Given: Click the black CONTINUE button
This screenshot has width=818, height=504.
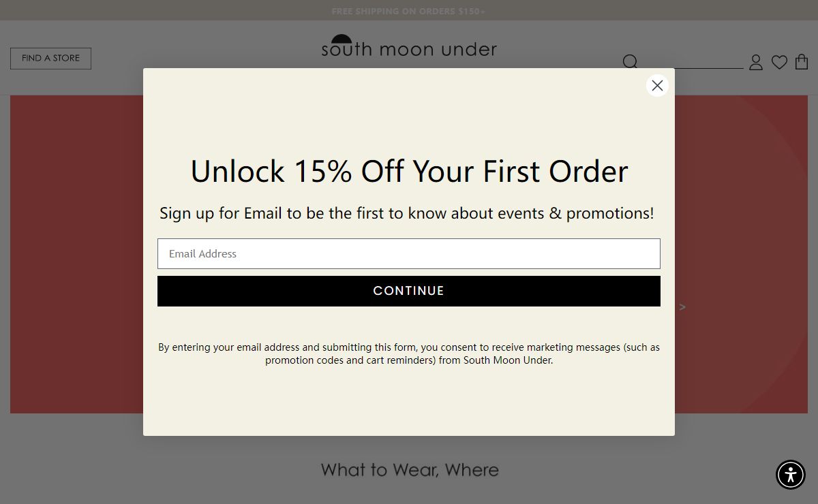Looking at the screenshot, I should click(x=409, y=291).
